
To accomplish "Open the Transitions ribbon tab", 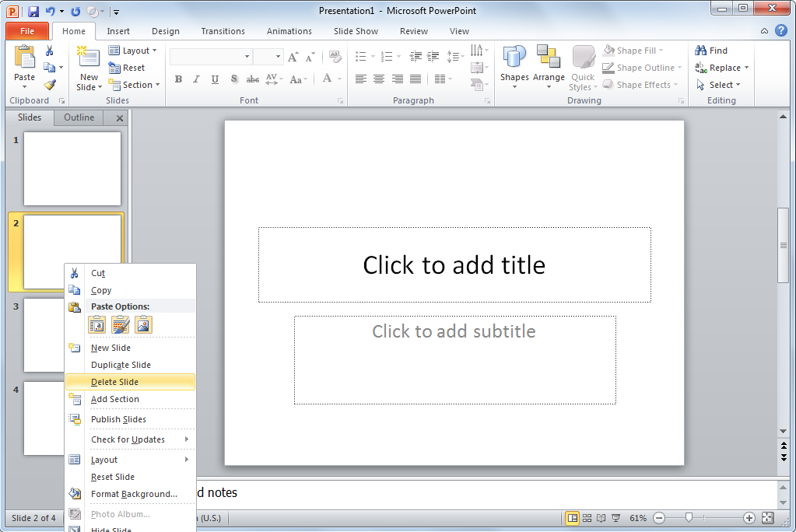I will coord(223,31).
